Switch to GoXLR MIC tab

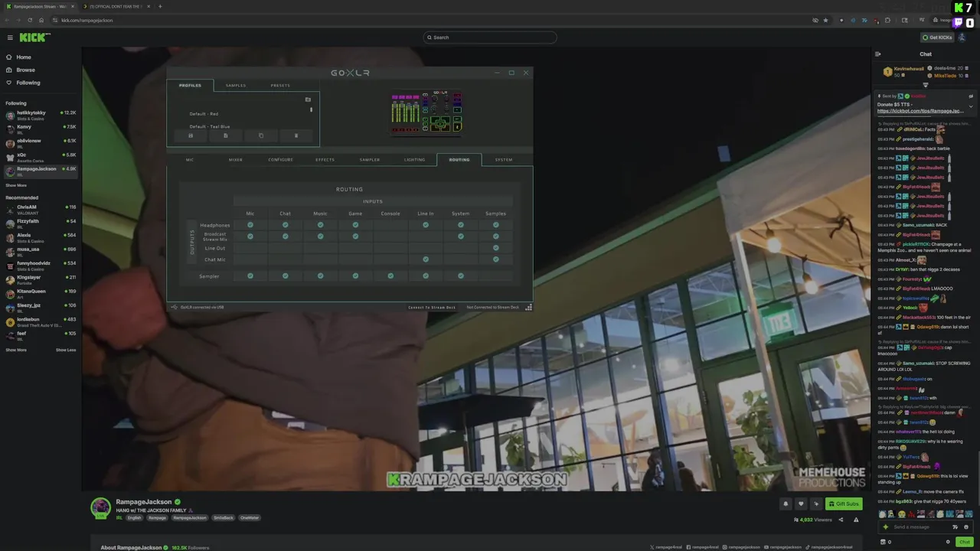pyautogui.click(x=190, y=160)
